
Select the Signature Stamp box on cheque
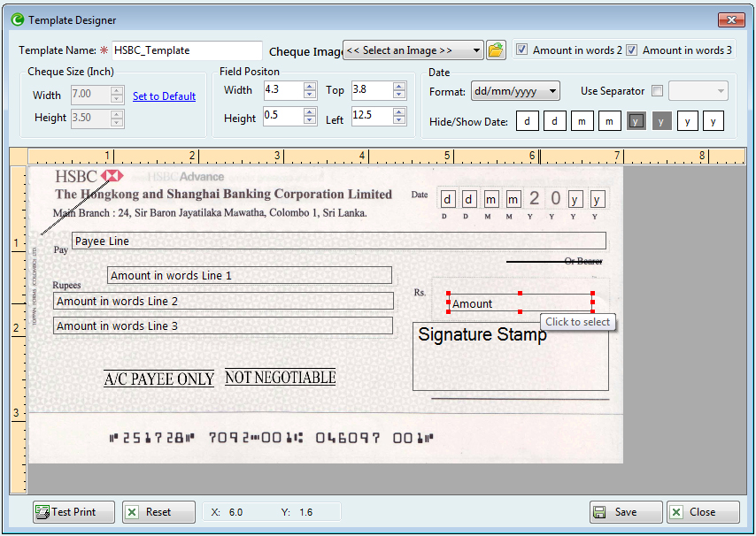pos(511,356)
